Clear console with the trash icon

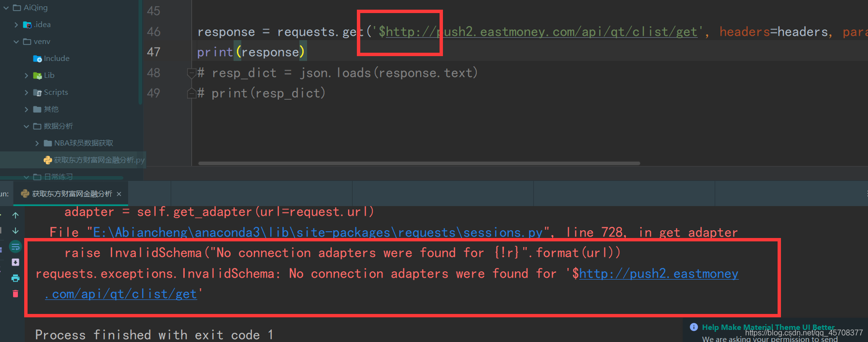pyautogui.click(x=15, y=294)
